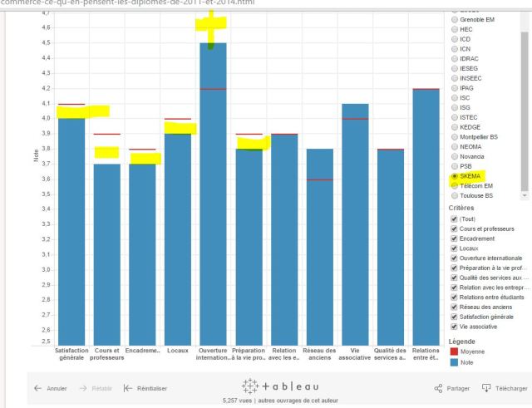Click the Critères section heading
Viewport: 532px width, 408px height.
[461, 208]
